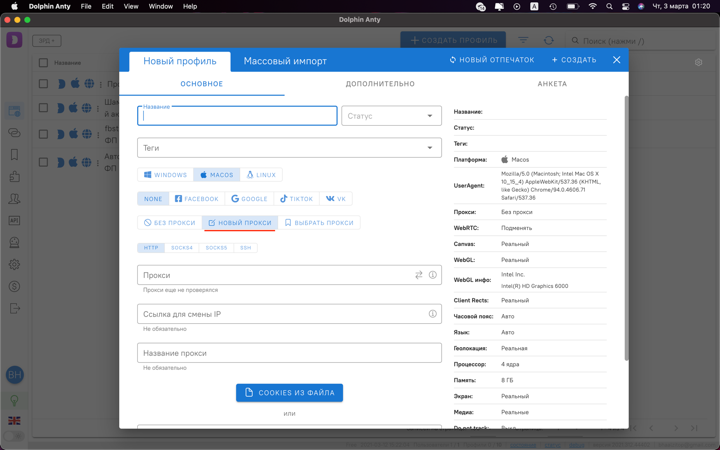720x450 pixels.
Task: Click the swap icon inside the Прокси field
Action: click(x=419, y=275)
